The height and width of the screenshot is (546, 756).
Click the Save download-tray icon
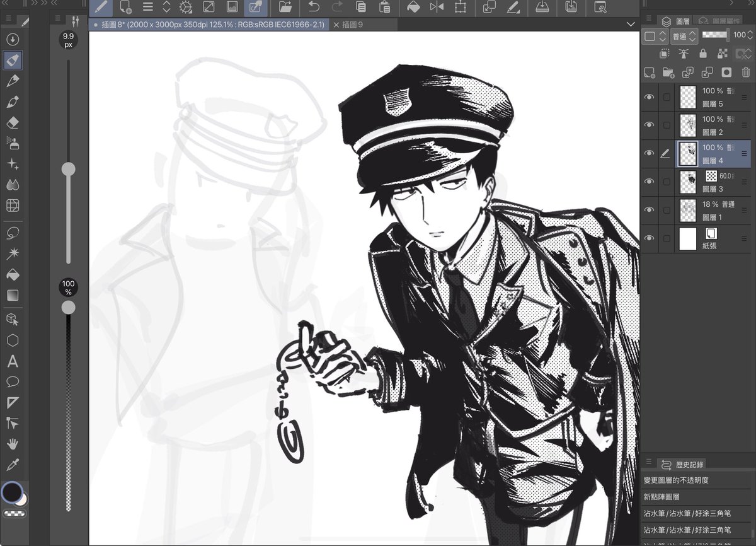point(542,8)
